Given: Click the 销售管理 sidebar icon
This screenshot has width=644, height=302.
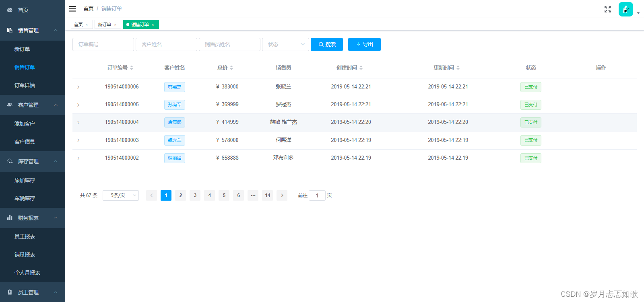Looking at the screenshot, I should point(10,30).
